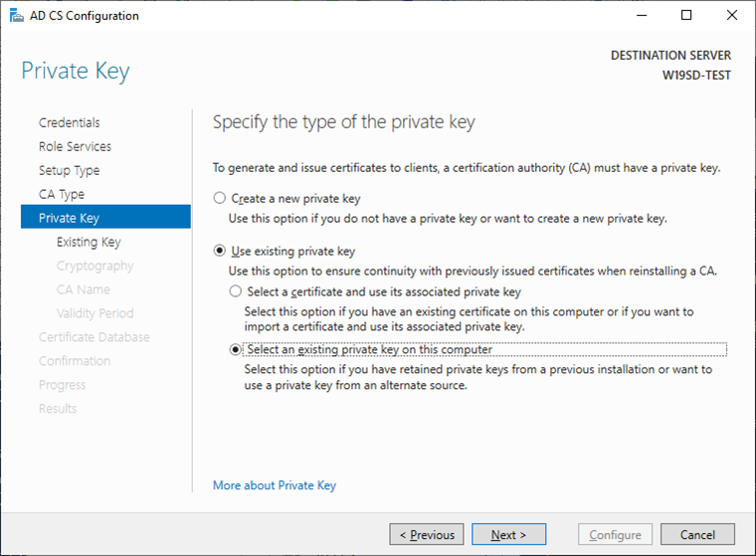Switch to Setup Type page
The height and width of the screenshot is (556, 756).
click(x=69, y=170)
